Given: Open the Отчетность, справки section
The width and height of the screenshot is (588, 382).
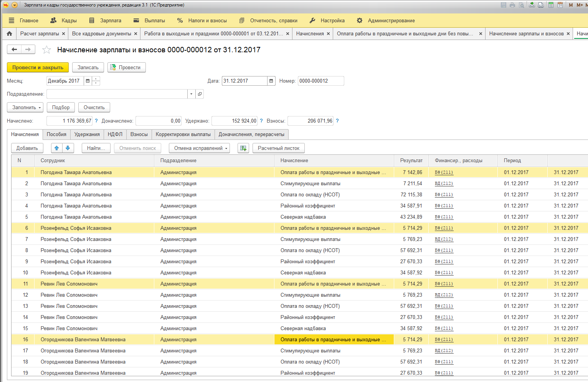Looking at the screenshot, I should 268,20.
